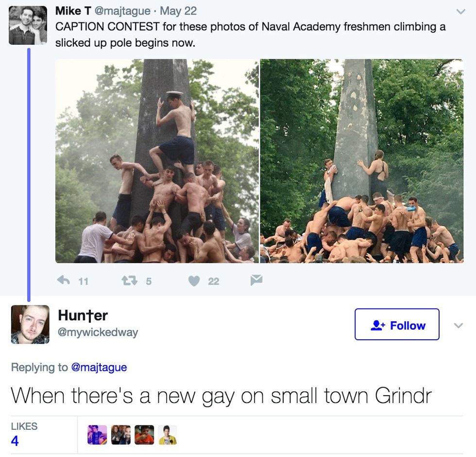Retweet Mike T's caption contest tweet

(130, 280)
